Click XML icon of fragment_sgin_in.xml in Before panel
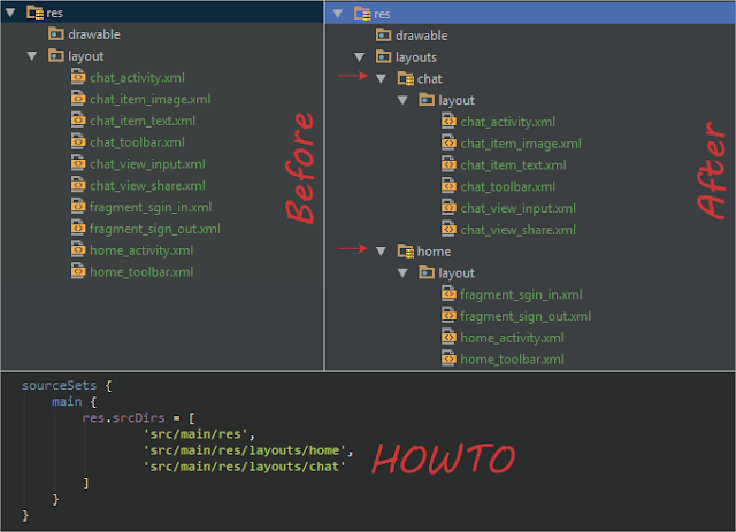 pos(78,206)
